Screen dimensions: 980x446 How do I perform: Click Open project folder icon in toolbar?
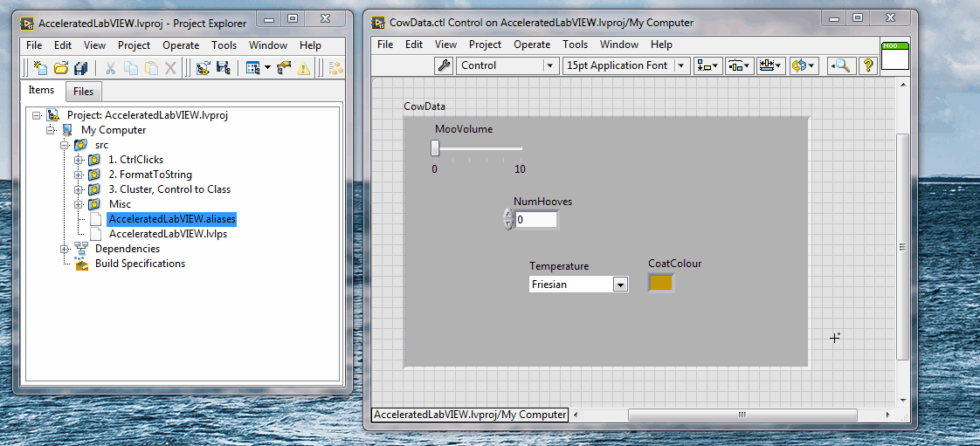pyautogui.click(x=60, y=67)
